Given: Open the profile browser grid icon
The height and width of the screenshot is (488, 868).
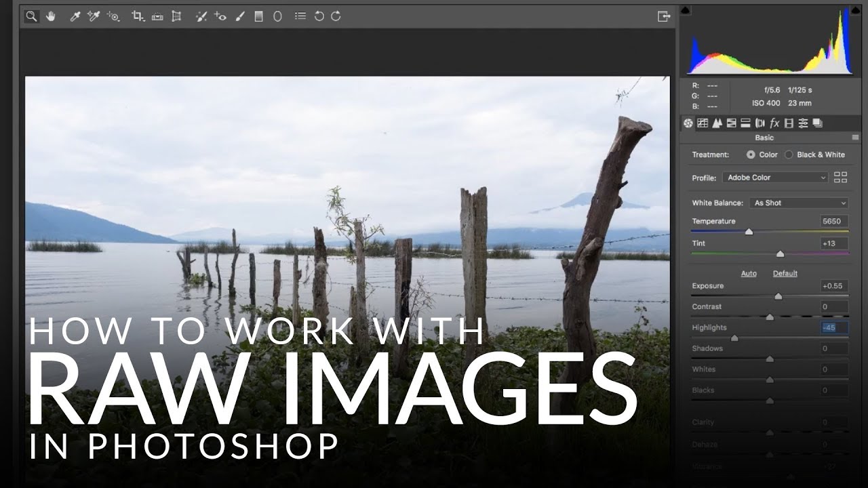Looking at the screenshot, I should [840, 177].
